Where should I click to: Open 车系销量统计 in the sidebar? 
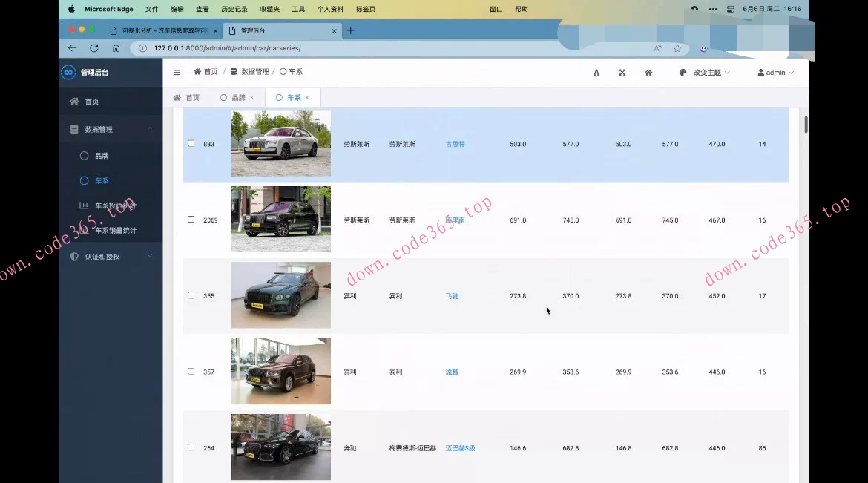tap(115, 231)
